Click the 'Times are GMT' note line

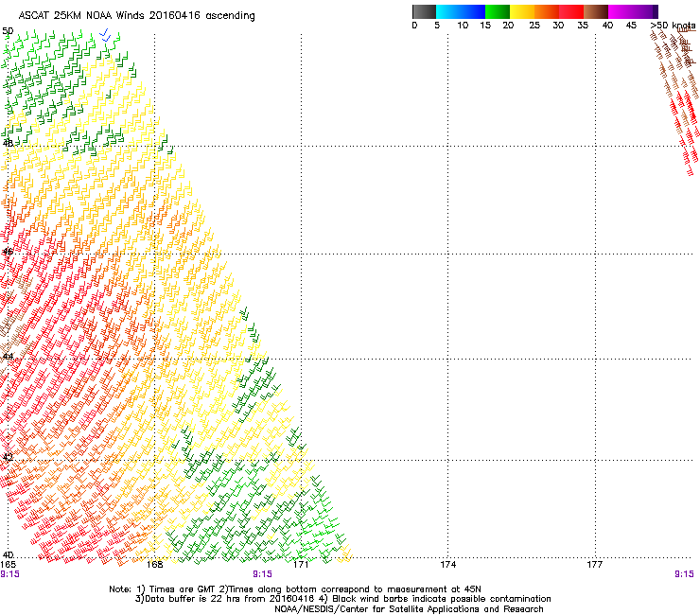[x=295, y=589]
